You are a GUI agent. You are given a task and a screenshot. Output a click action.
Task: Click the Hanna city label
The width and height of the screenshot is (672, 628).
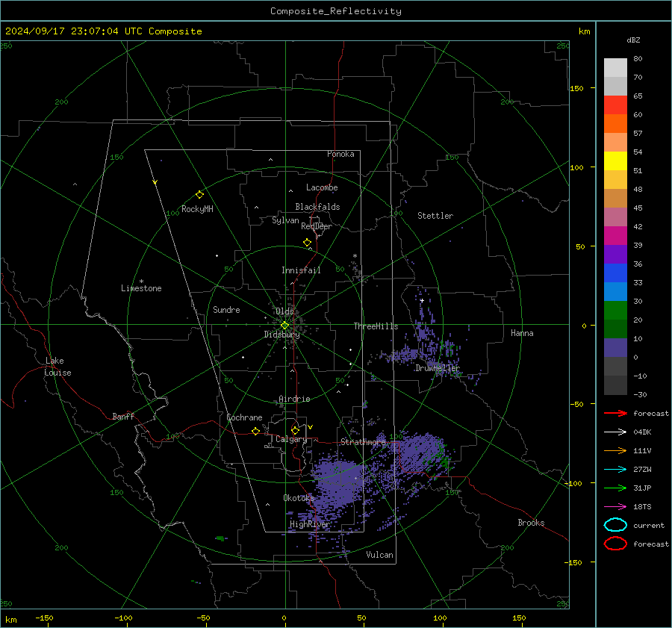522,333
